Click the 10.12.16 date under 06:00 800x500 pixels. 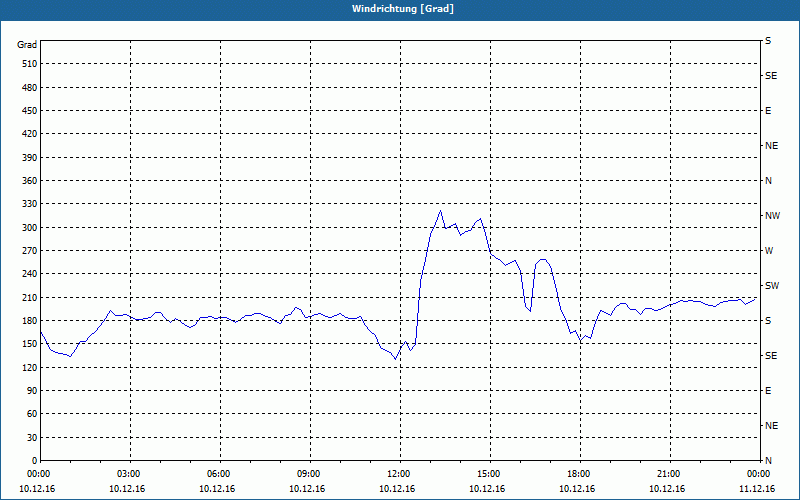tap(217, 488)
